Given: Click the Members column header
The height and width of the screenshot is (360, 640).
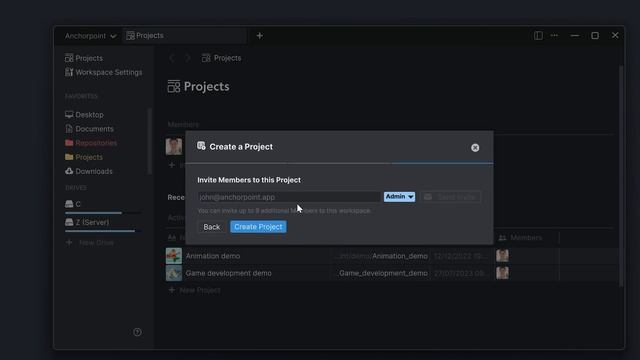Looking at the screenshot, I should pyautogui.click(x=520, y=238).
